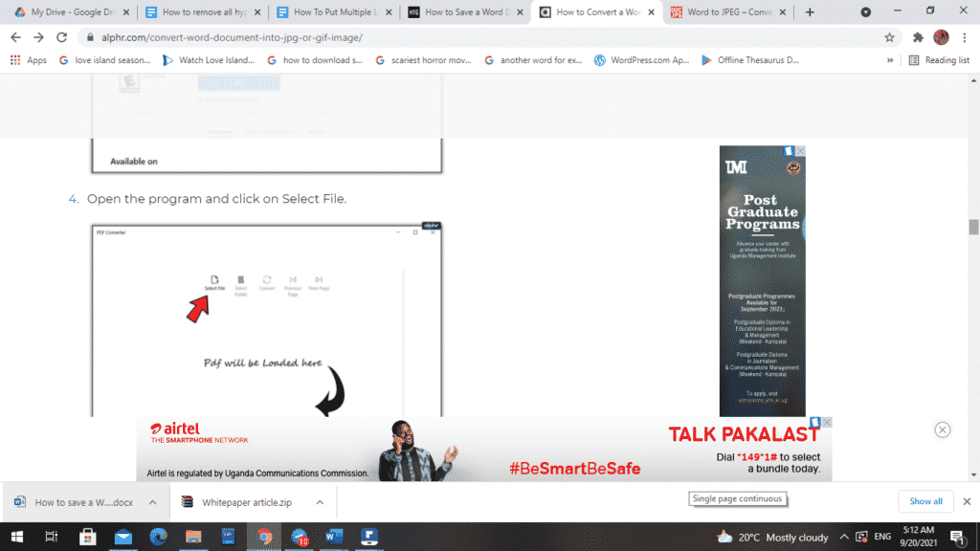Expand options for the How to save docx download
The width and height of the screenshot is (980, 551).
click(x=151, y=501)
